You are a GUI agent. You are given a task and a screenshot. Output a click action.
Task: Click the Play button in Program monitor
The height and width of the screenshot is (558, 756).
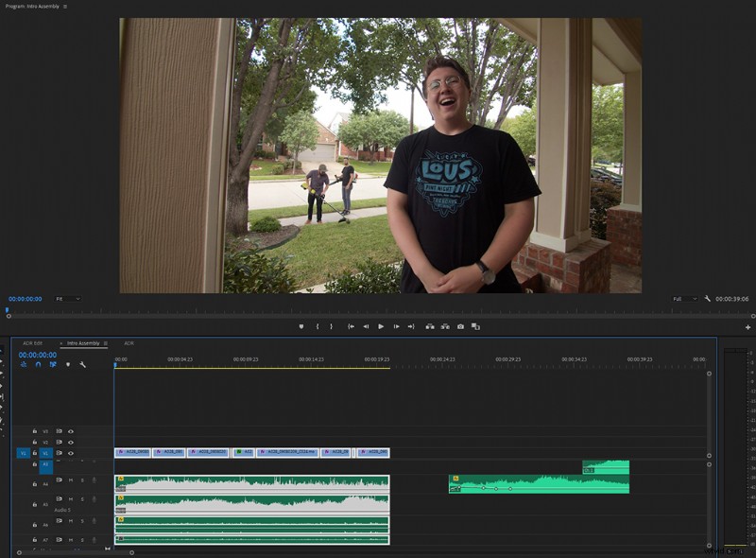381,326
